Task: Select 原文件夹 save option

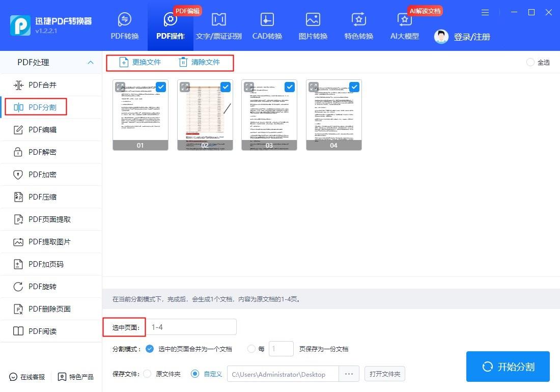Action: pyautogui.click(x=147, y=374)
